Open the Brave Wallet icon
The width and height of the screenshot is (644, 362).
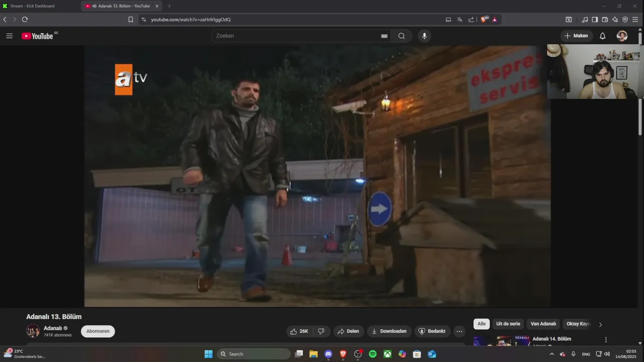(x=605, y=20)
